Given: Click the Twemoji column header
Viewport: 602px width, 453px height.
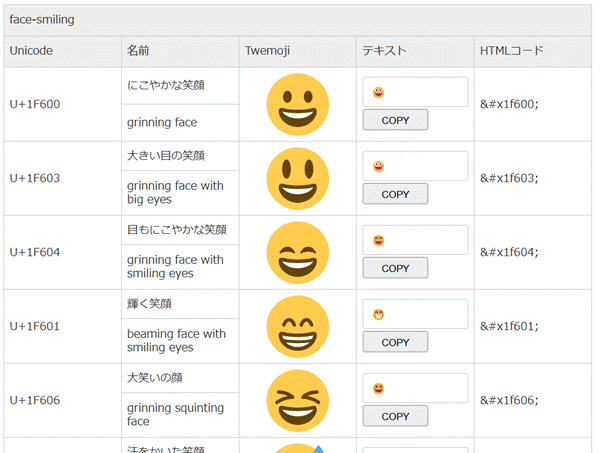Looking at the screenshot, I should click(267, 51).
